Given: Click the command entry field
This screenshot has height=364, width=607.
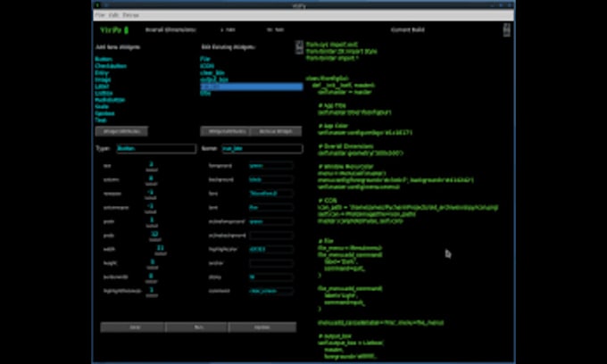Looking at the screenshot, I should 270,291.
